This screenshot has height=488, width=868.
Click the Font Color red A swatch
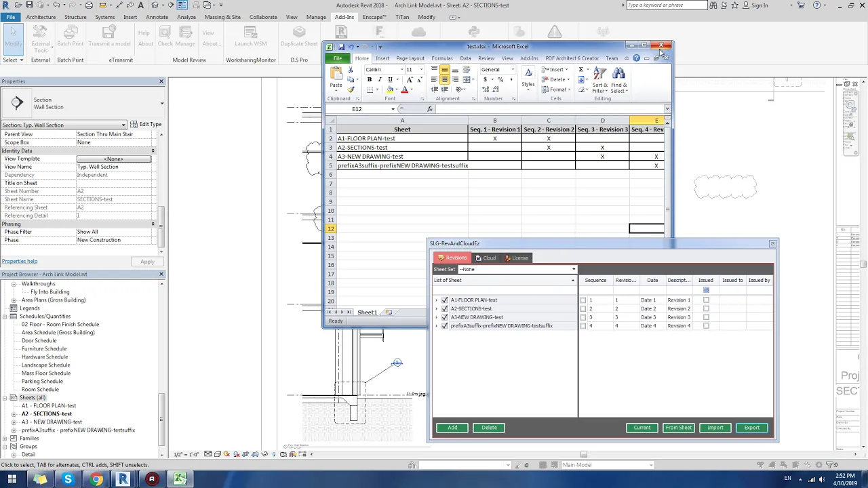click(x=404, y=89)
